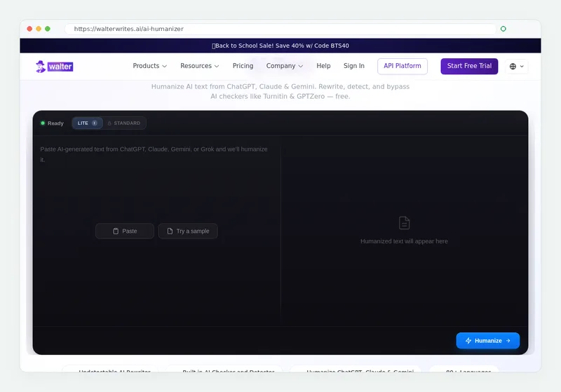
Task: Click the yellow window minimize dot
Action: [39, 29]
